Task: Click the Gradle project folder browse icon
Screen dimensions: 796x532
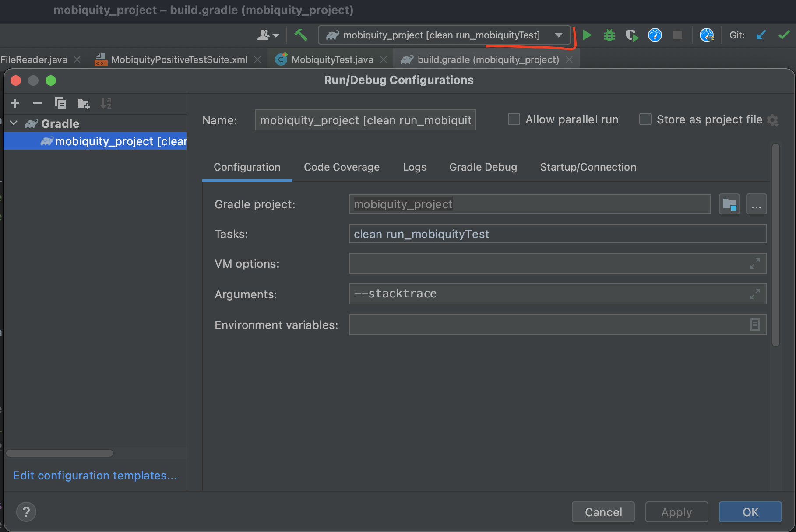Action: coord(729,204)
